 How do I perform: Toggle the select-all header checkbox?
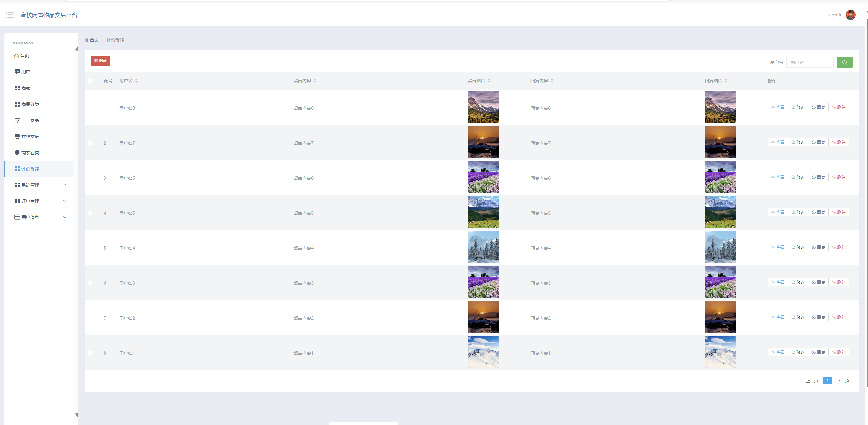[x=90, y=81]
